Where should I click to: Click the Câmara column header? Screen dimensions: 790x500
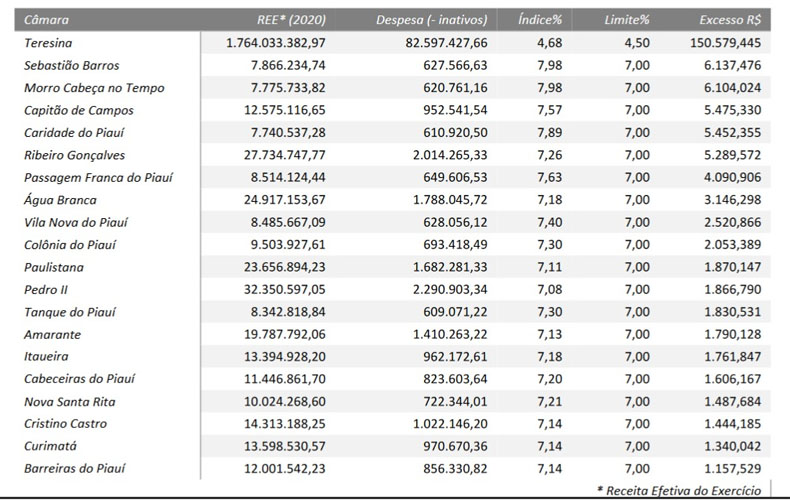click(x=45, y=20)
